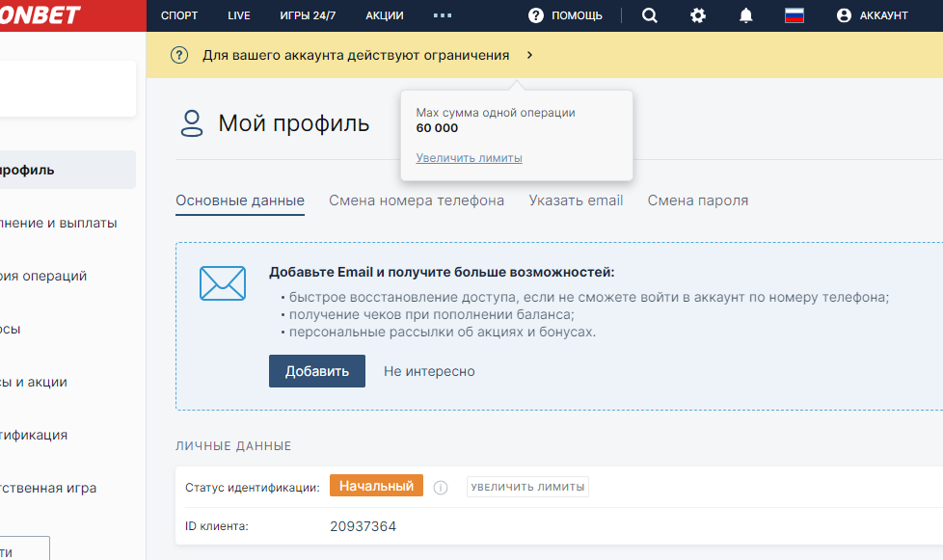
Task: Click the sidebar item ending in осы
Action: (11, 329)
